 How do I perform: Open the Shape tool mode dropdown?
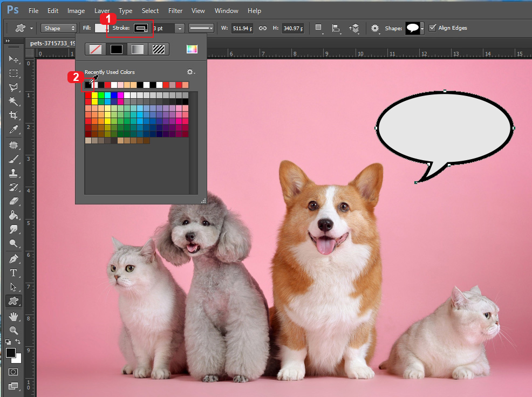point(59,28)
